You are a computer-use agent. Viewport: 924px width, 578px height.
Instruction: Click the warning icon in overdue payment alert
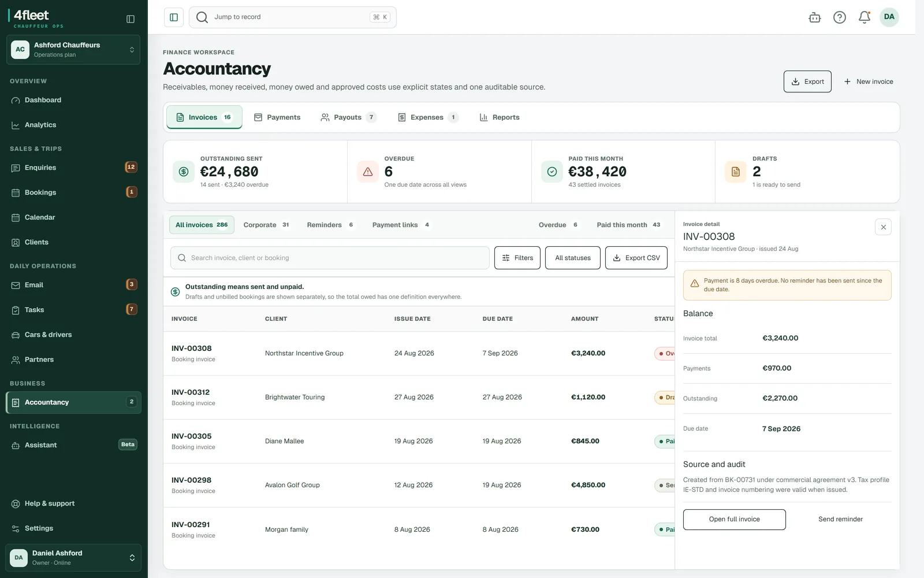(x=695, y=283)
